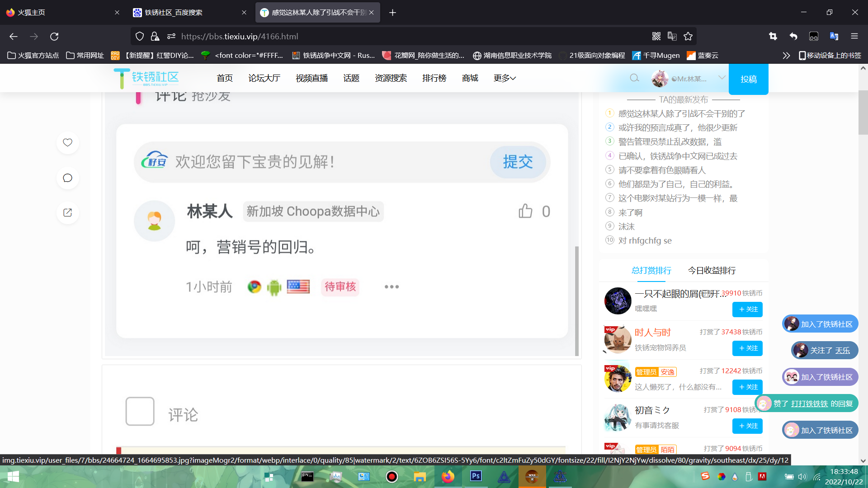Open the site search magnifier icon
This screenshot has height=488, width=868.
[634, 78]
